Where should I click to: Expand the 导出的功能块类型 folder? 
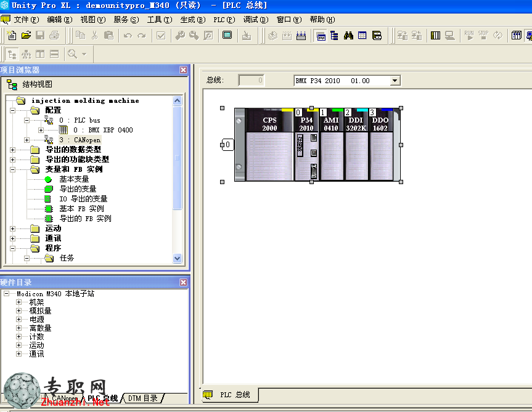coord(12,160)
